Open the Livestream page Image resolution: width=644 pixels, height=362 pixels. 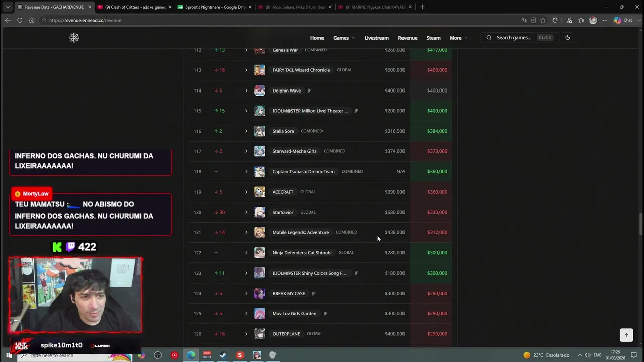coord(377,38)
